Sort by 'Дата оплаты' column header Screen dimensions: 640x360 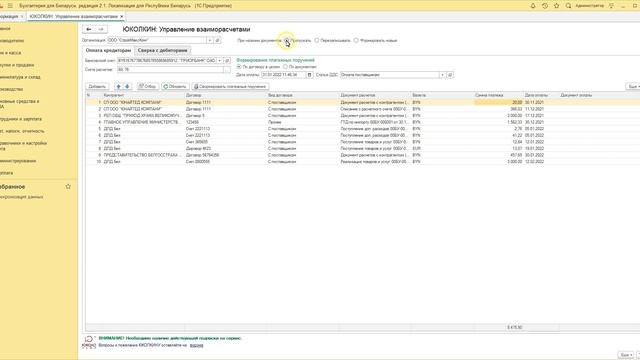click(x=541, y=95)
